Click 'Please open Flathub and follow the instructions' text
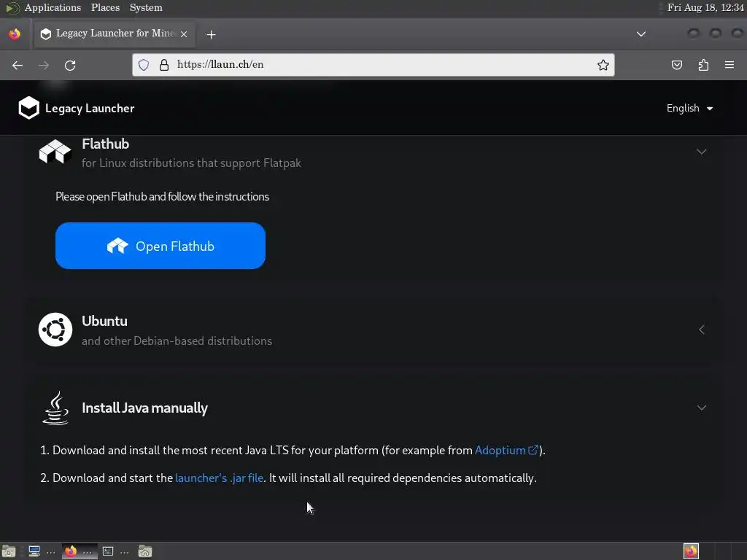Image resolution: width=747 pixels, height=560 pixels. pyautogui.click(x=162, y=197)
